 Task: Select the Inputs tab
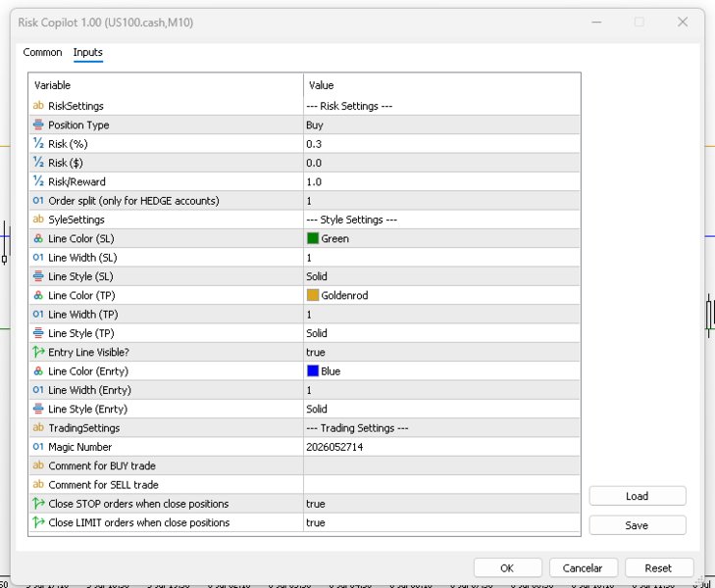click(x=88, y=52)
